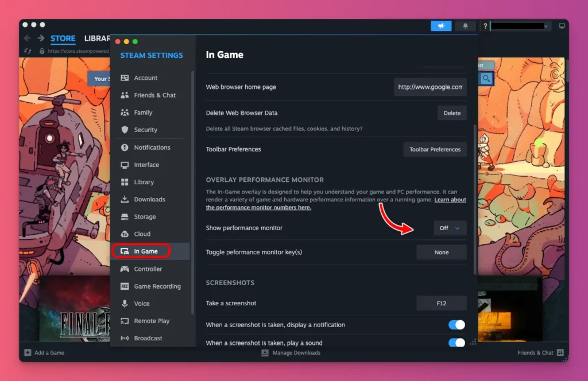The image size is (588, 381).
Task: Open the Toolbar Preferences button
Action: click(x=435, y=149)
